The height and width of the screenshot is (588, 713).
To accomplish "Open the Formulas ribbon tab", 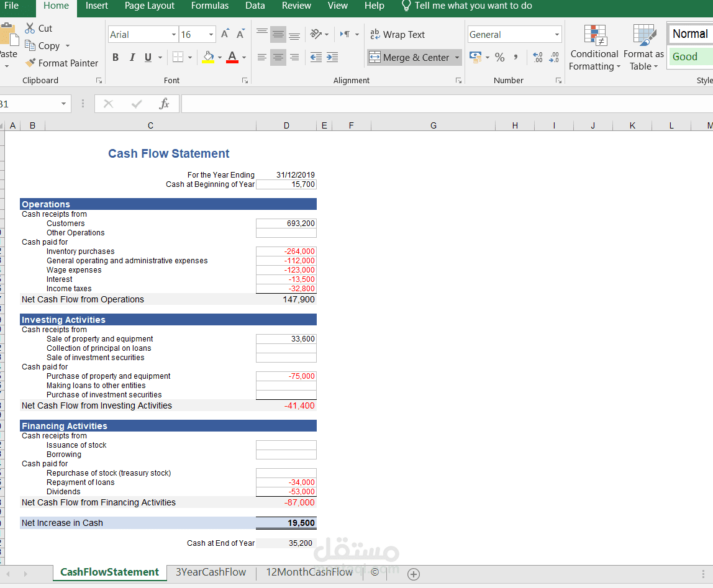I will [x=210, y=6].
